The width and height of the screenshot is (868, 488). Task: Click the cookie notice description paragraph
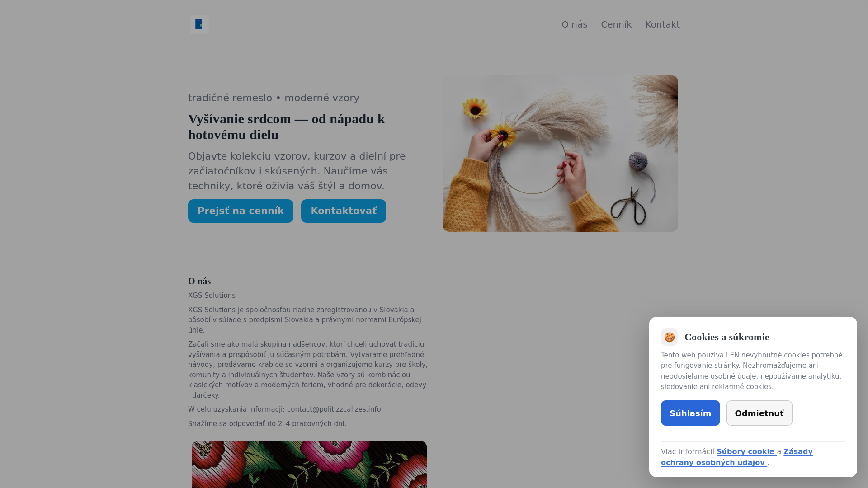pyautogui.click(x=752, y=371)
